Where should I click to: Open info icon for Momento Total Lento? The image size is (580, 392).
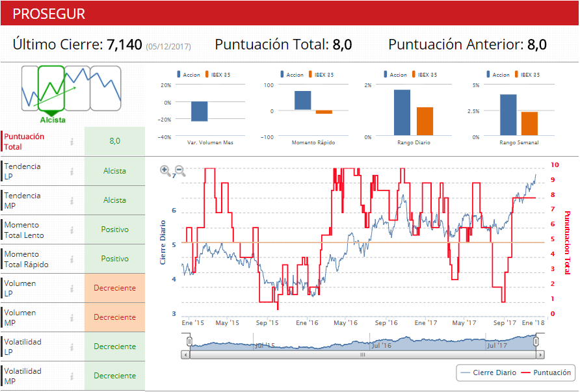(x=72, y=230)
